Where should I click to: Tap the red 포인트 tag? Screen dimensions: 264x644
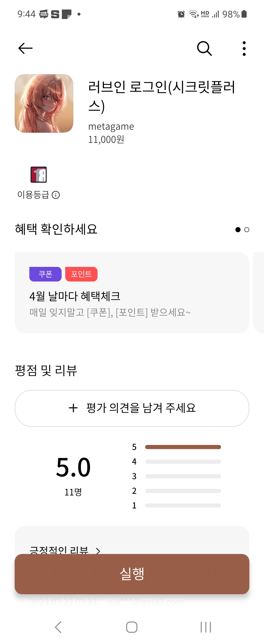[81, 274]
